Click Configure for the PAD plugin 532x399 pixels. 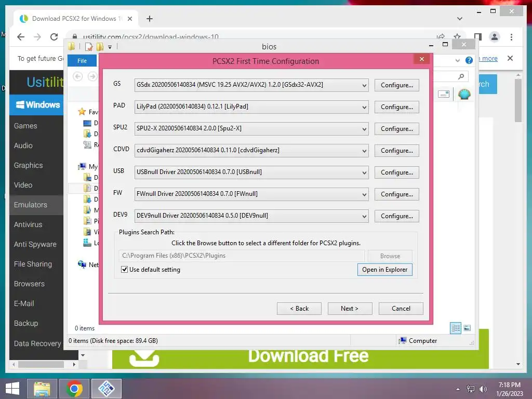[x=396, y=107]
